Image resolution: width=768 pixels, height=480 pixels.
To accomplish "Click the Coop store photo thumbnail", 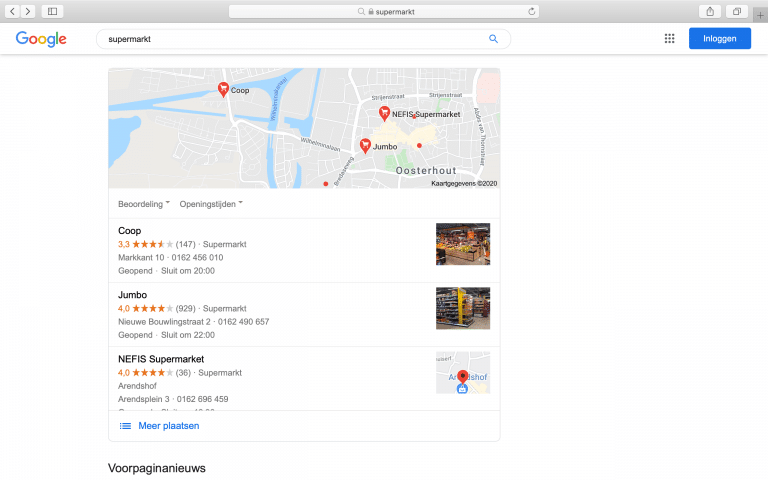I will click(462, 244).
